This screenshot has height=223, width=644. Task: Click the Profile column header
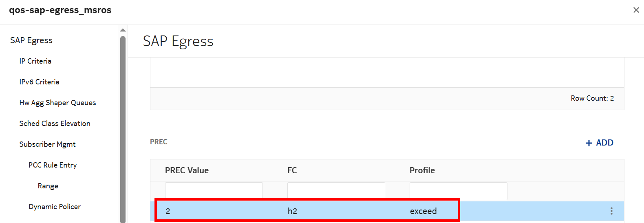tap(422, 170)
